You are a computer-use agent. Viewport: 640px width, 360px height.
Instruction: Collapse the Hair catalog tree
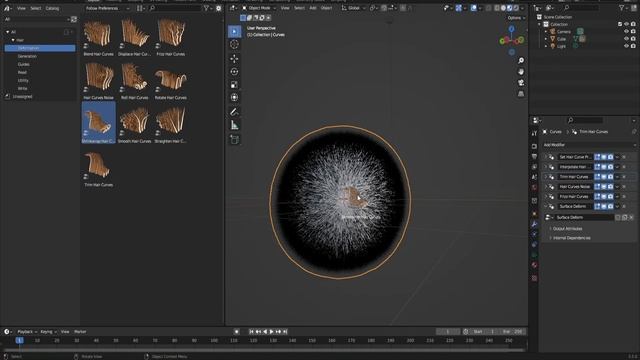(x=13, y=40)
